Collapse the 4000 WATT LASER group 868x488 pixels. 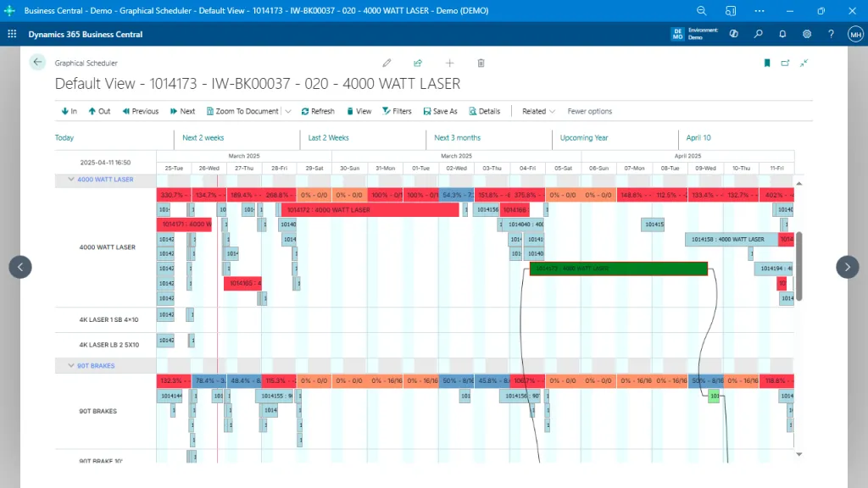click(72, 179)
